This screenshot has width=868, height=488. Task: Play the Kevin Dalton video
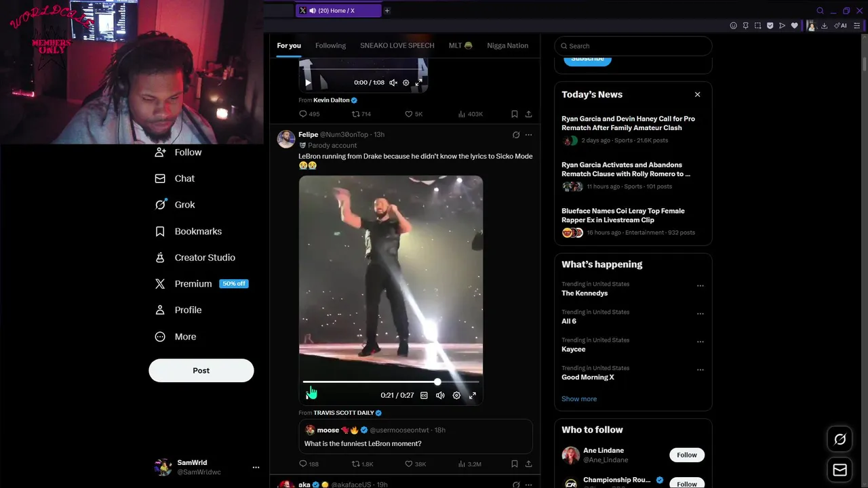tap(308, 83)
